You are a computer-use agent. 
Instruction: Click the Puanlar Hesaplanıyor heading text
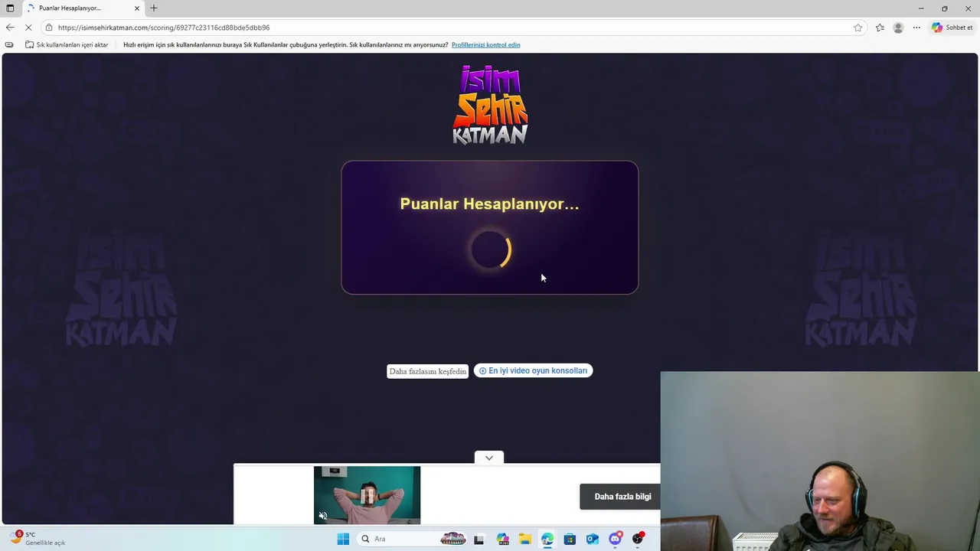[490, 204]
